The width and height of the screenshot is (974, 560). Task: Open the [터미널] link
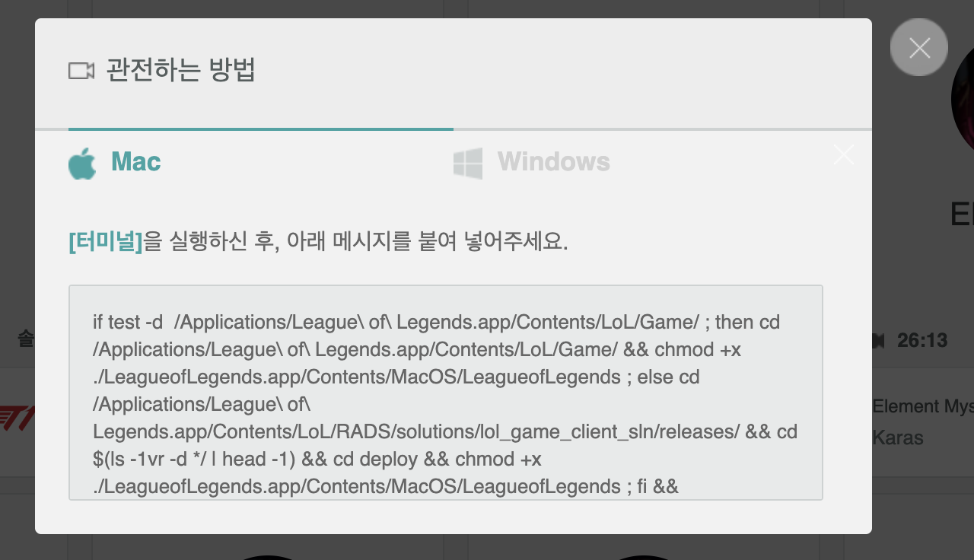pyautogui.click(x=106, y=242)
